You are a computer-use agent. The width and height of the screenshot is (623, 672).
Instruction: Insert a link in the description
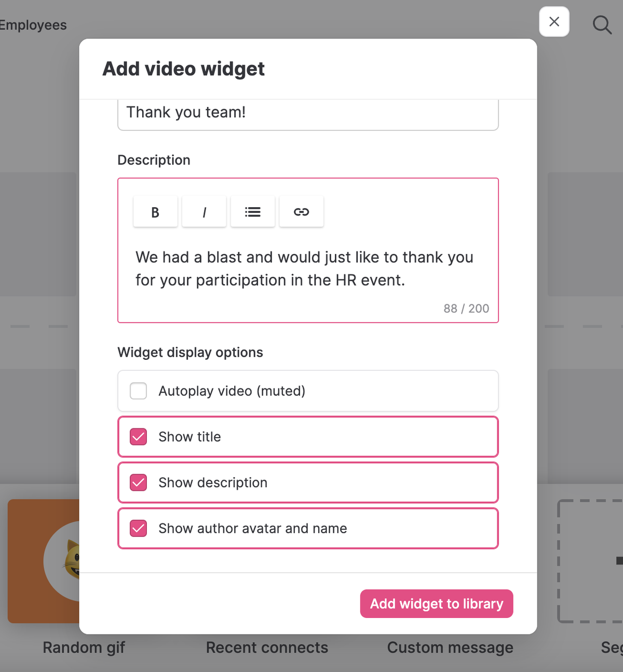coord(302,212)
